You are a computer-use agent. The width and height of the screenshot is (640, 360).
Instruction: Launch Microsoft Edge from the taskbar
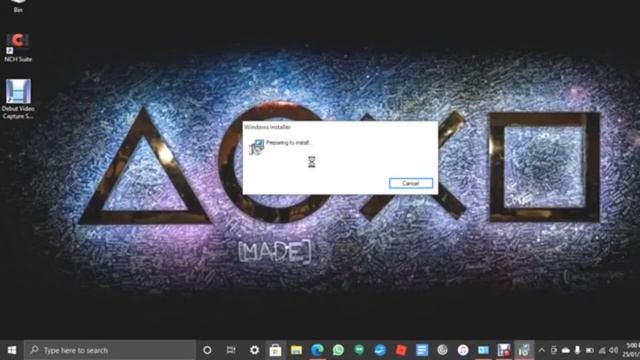(318, 350)
